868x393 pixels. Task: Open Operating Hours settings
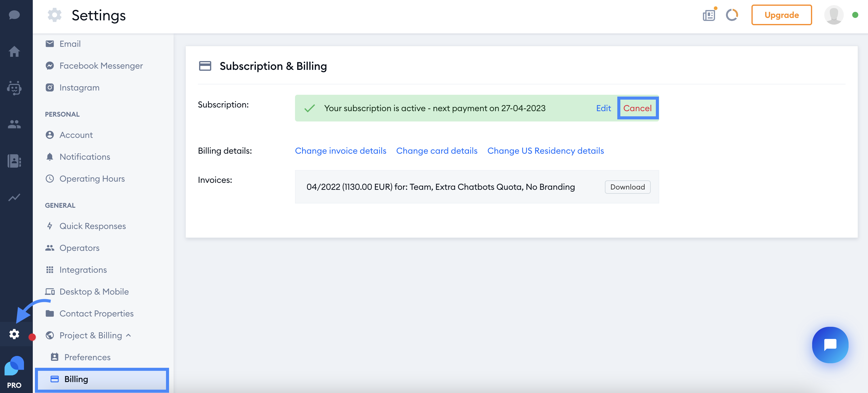(x=85, y=179)
